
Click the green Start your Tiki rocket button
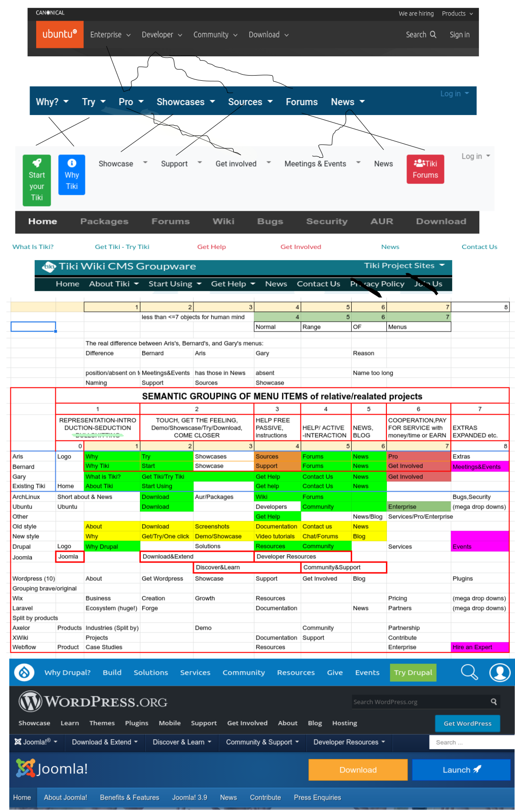(37, 180)
